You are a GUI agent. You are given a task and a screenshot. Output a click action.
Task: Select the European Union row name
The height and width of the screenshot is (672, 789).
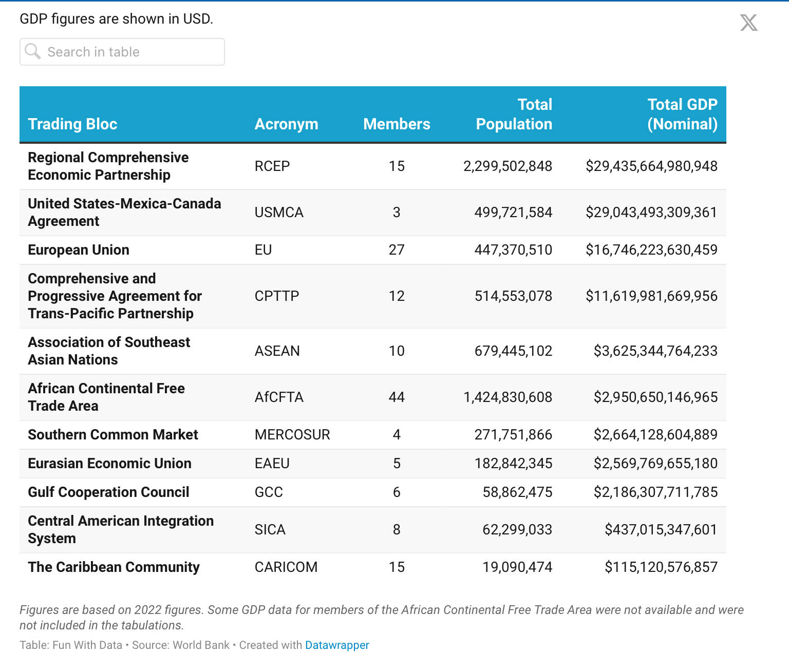[x=79, y=250]
